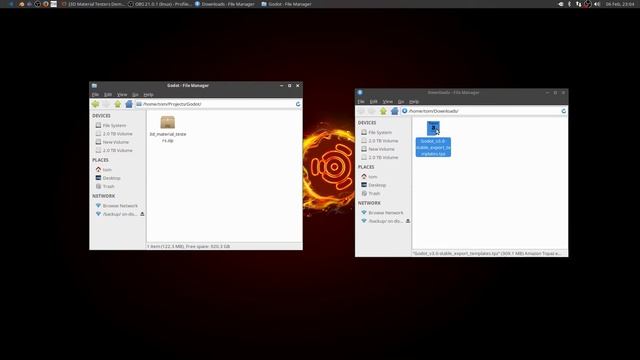Viewport: 640px width, 360px height.
Task: Go back in the Godot File Manager window
Action: pos(95,104)
